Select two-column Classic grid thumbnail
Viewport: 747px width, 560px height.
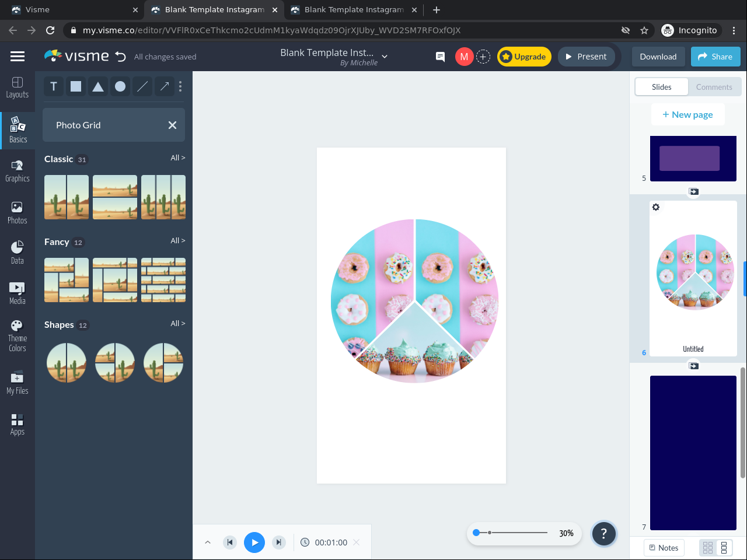click(67, 197)
